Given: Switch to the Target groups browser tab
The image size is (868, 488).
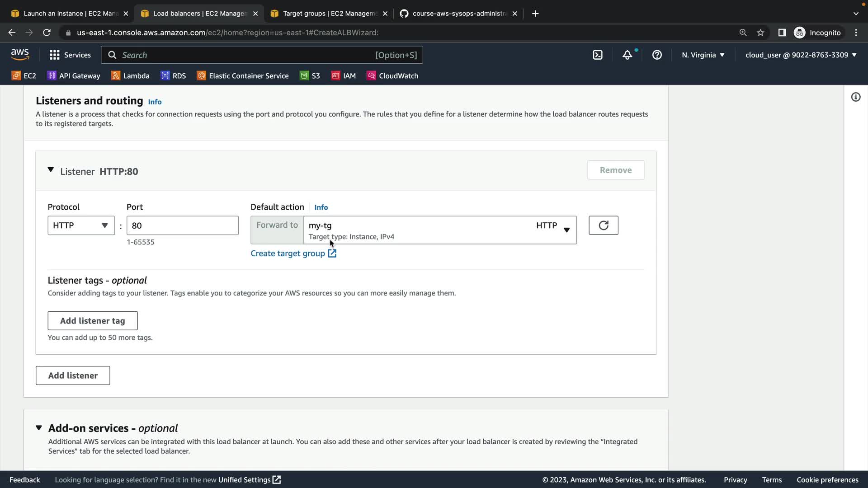Looking at the screenshot, I should pyautogui.click(x=329, y=14).
